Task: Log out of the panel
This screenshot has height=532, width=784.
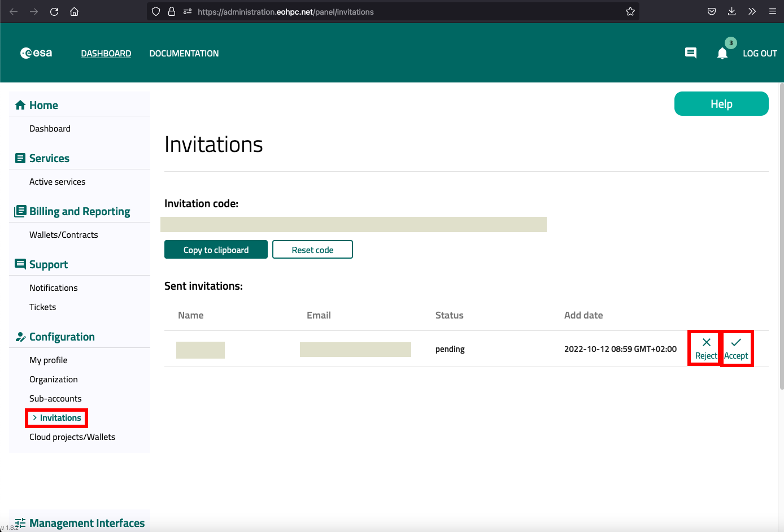Action: coord(760,53)
